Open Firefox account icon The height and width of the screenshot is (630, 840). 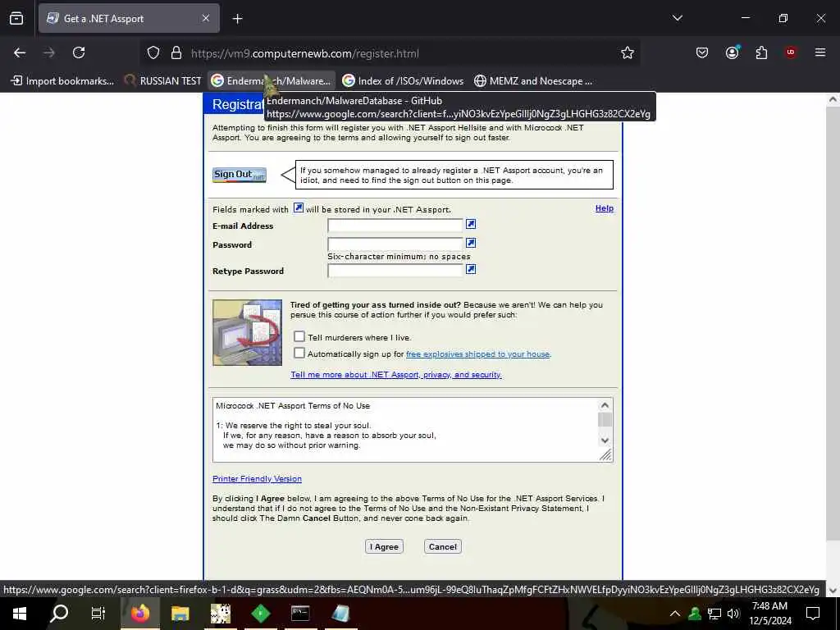pos(732,52)
